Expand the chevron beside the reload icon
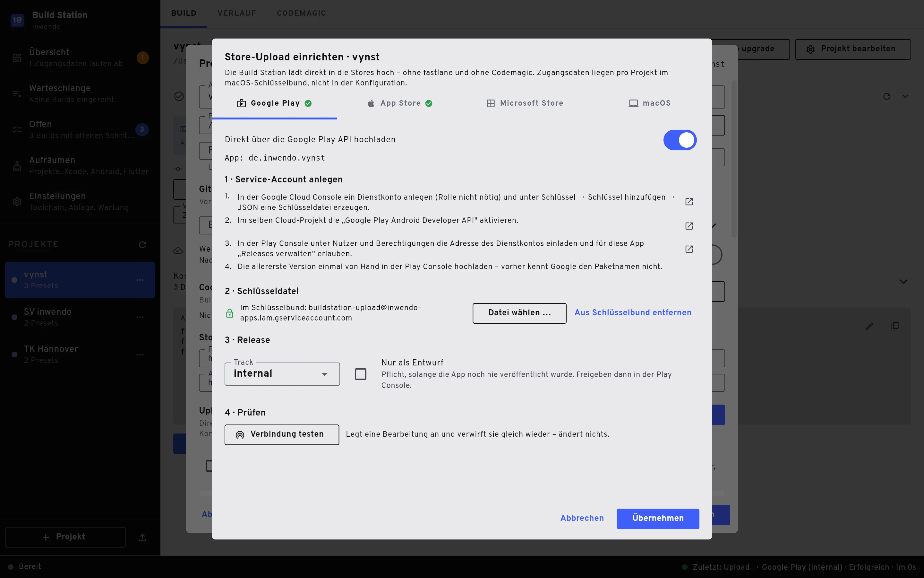Screen dimensions: 924x578 (x=905, y=96)
